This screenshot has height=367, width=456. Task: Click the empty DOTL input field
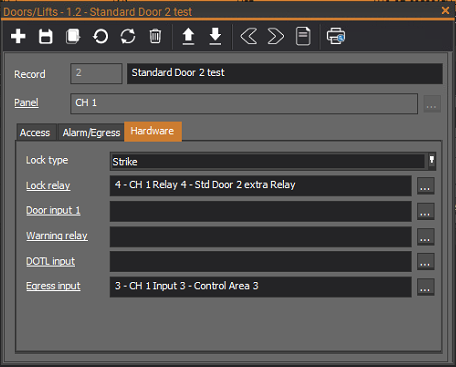click(x=261, y=262)
